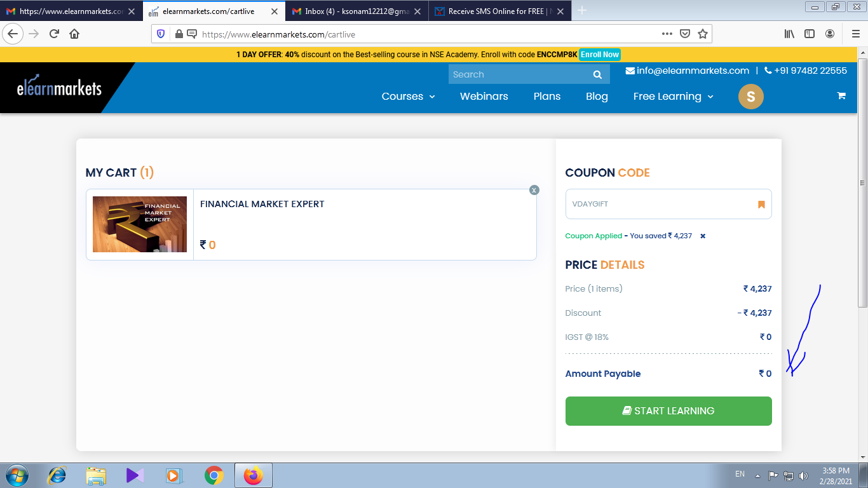Reload the current page

click(x=54, y=34)
